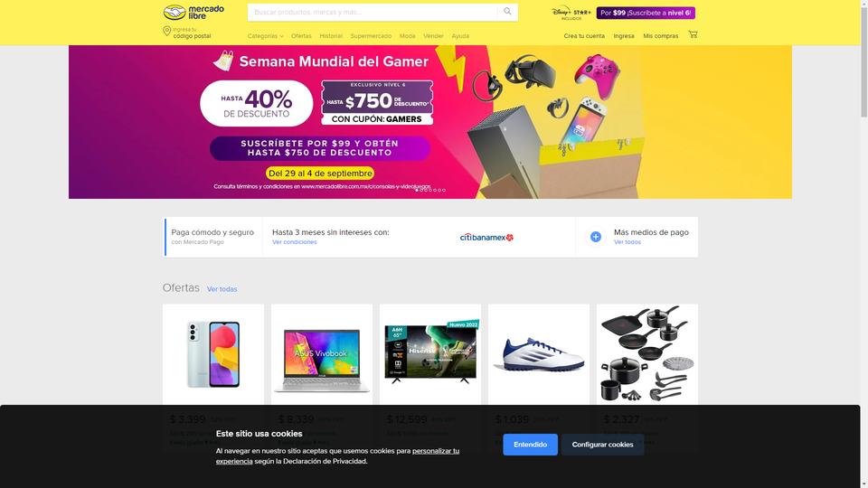Click inside the product search field
868x488 pixels.
[372, 12]
